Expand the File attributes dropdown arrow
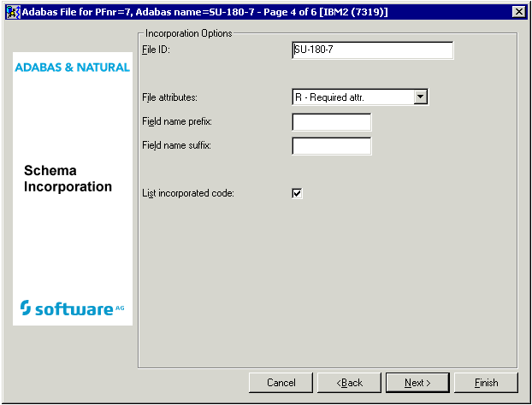 (x=420, y=97)
